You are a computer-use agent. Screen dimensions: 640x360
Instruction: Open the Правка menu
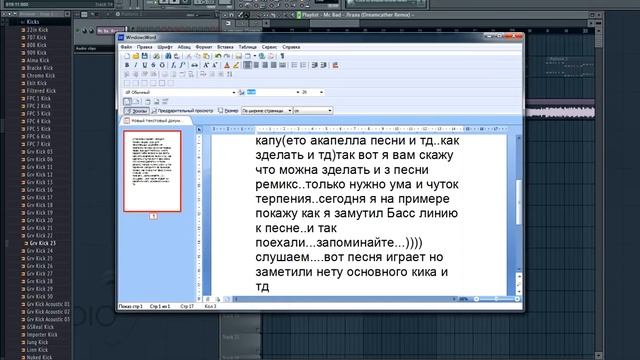pyautogui.click(x=144, y=47)
